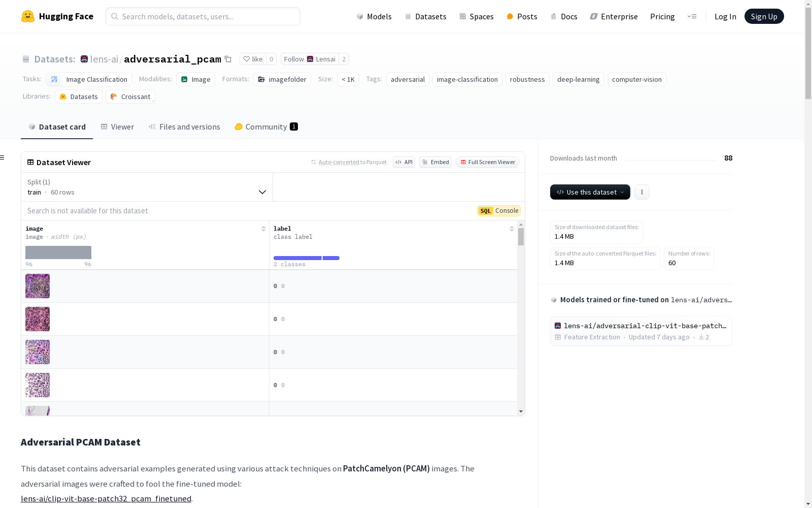Click the Log In link

(725, 16)
